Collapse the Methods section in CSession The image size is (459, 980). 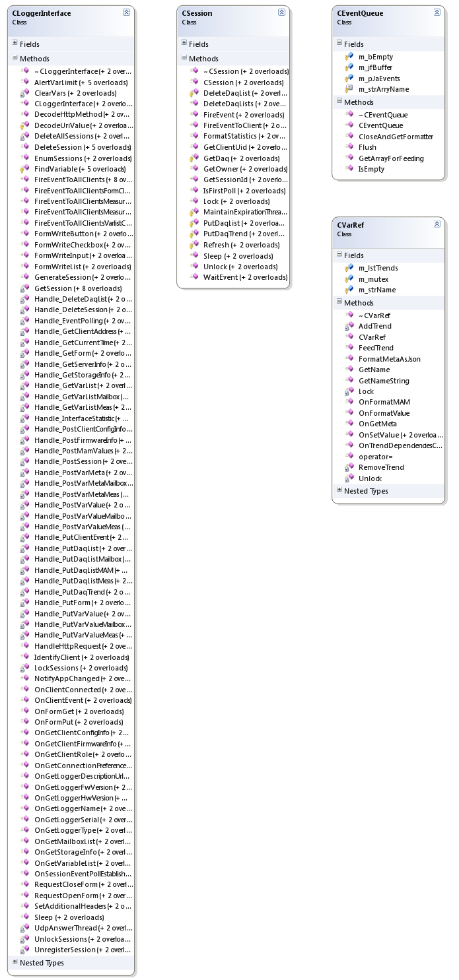click(184, 58)
